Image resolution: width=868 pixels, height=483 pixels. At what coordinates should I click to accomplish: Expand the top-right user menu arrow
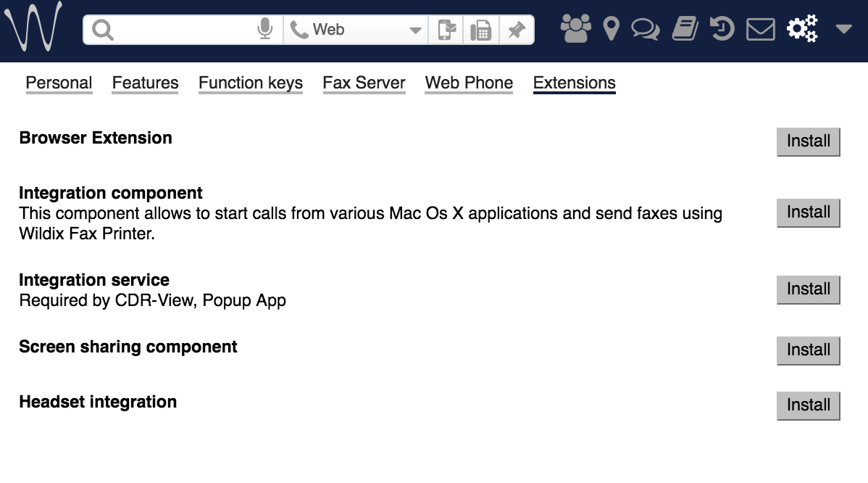[x=843, y=29]
